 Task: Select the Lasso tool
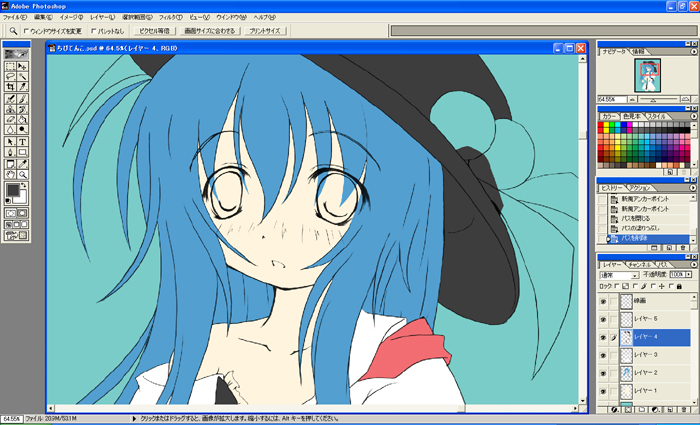click(10, 76)
